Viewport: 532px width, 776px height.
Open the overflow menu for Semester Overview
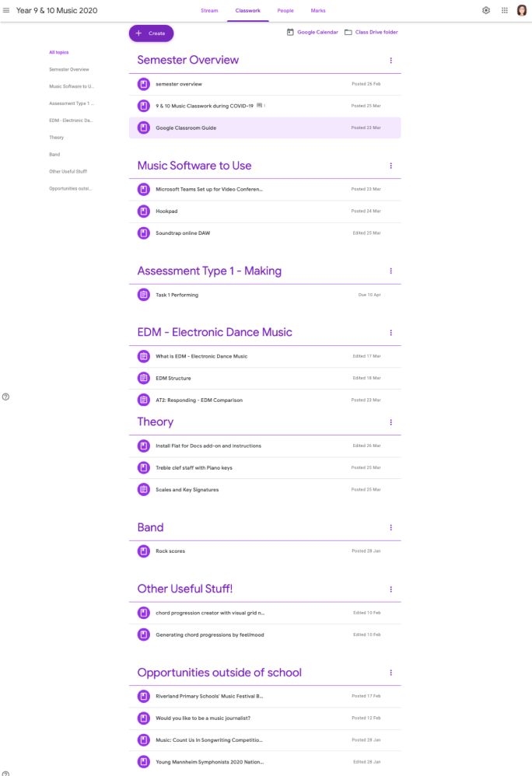tap(391, 60)
